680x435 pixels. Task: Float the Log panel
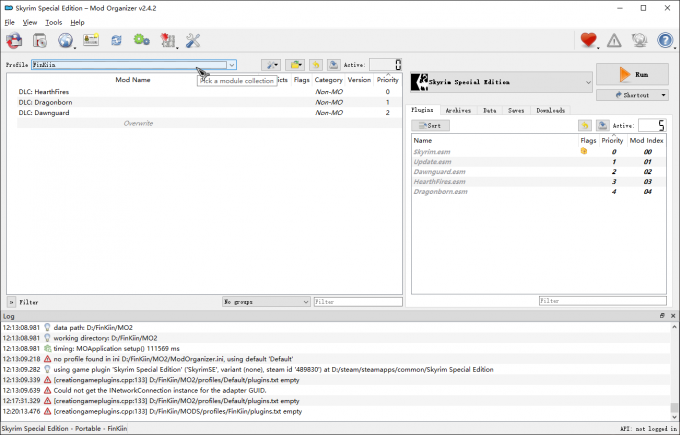[x=662, y=316]
